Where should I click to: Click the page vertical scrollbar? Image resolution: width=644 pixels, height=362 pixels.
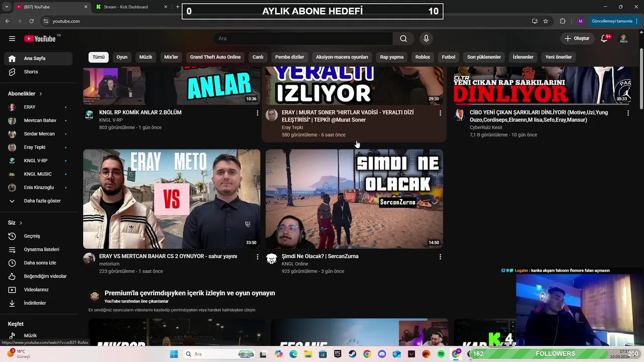641,78
